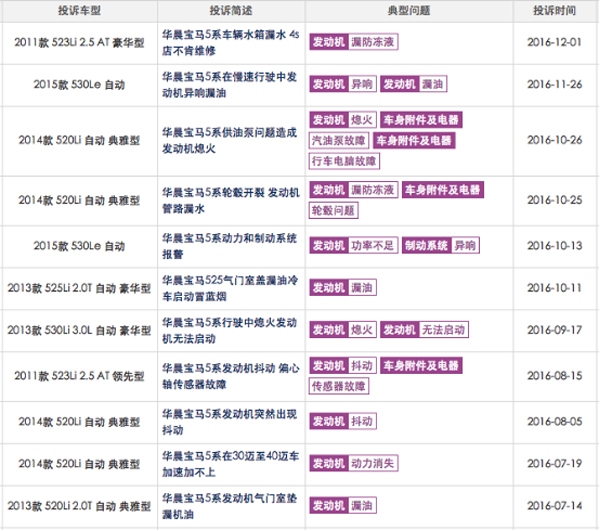
Task: Click the 发动机 漏油 tag dated 2016-11-26
Action: pos(414,84)
